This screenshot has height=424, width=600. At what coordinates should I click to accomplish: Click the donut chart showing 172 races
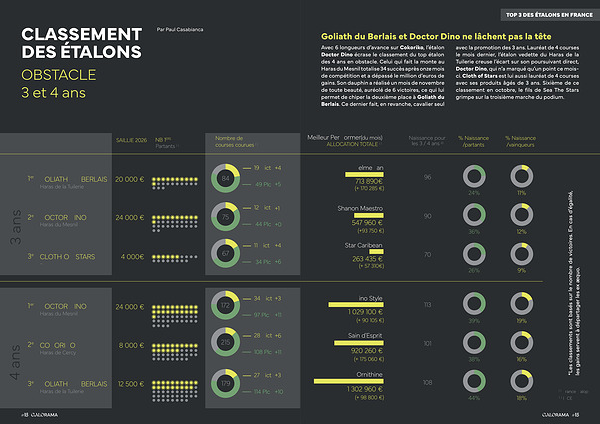click(226, 306)
